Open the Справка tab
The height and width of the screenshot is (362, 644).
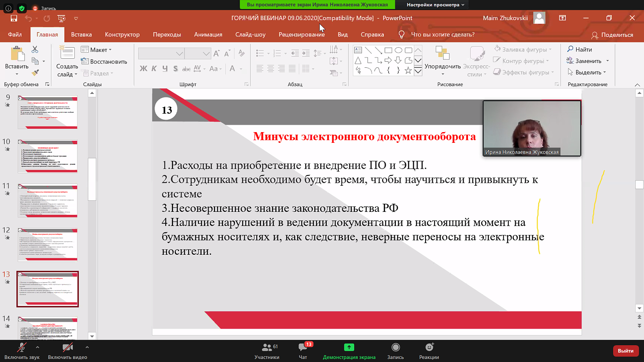click(x=372, y=34)
